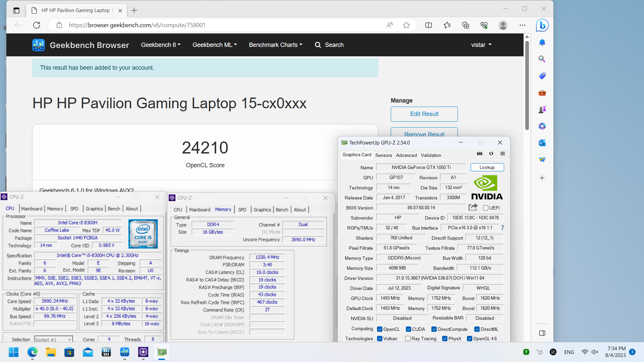The height and width of the screenshot is (362, 644).
Task: Open Mainboard tab in left CPU-Z window
Action: pyautogui.click(x=32, y=208)
